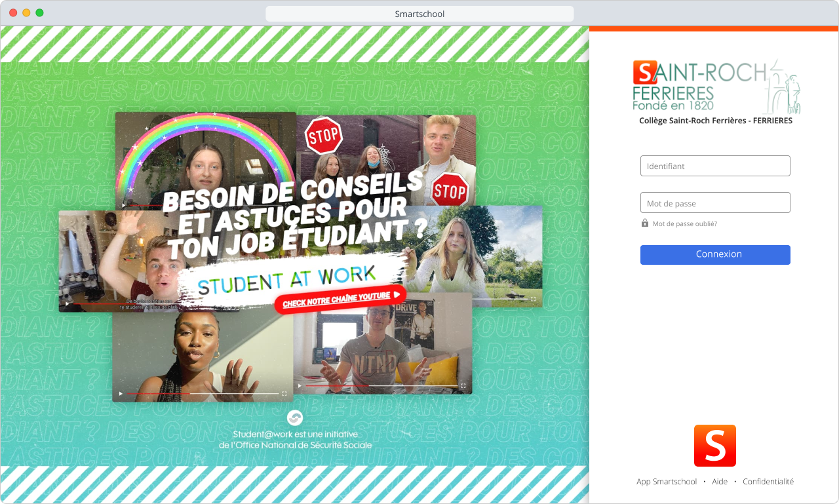839x504 pixels.
Task: Click the blue Connexion button
Action: tap(715, 255)
